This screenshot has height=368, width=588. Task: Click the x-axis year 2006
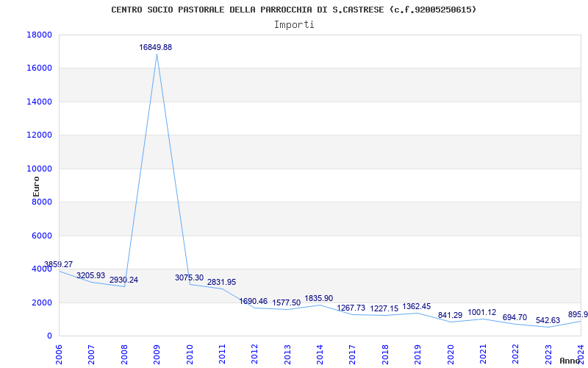click(59, 354)
